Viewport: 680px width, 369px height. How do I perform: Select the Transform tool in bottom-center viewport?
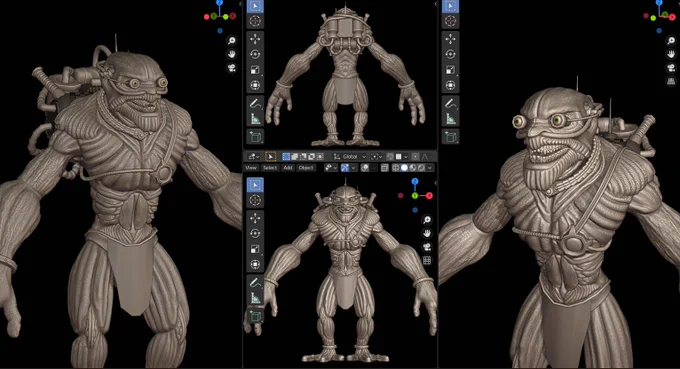[255, 264]
